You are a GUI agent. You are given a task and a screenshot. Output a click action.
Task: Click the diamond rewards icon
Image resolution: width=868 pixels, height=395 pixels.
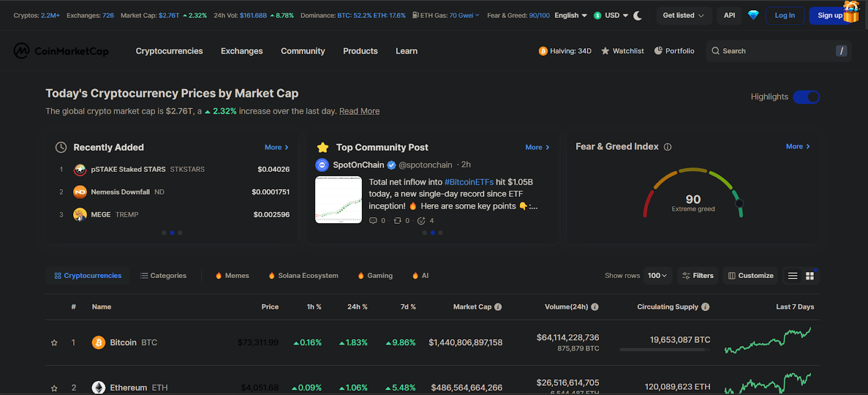[753, 15]
